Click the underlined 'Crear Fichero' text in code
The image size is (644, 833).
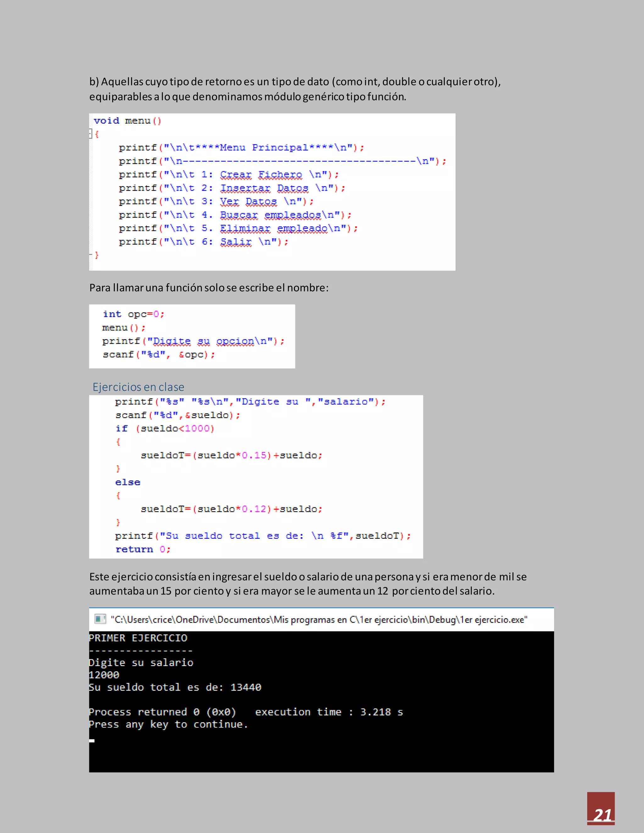pyautogui.click(x=261, y=175)
